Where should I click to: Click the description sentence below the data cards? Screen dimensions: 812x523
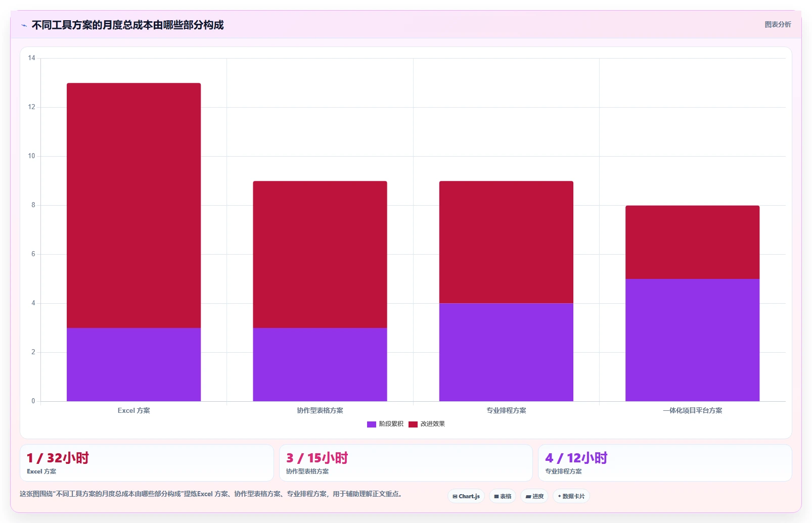(x=211, y=494)
